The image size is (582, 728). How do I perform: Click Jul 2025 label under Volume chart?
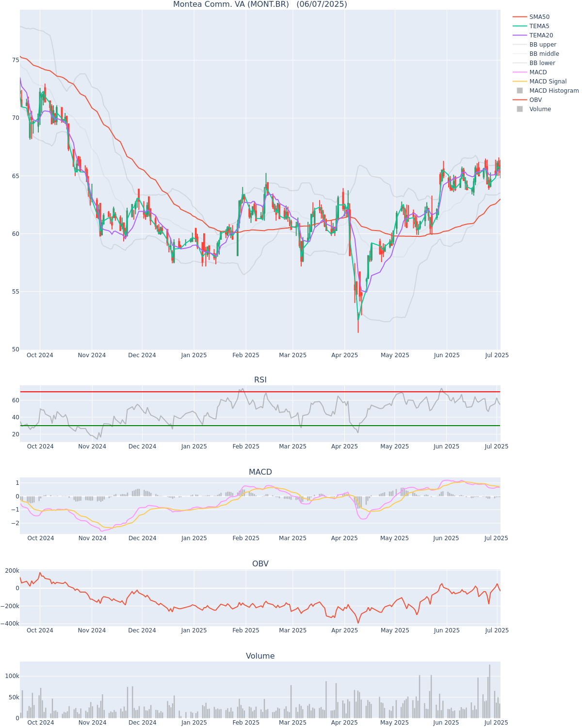pos(496,723)
